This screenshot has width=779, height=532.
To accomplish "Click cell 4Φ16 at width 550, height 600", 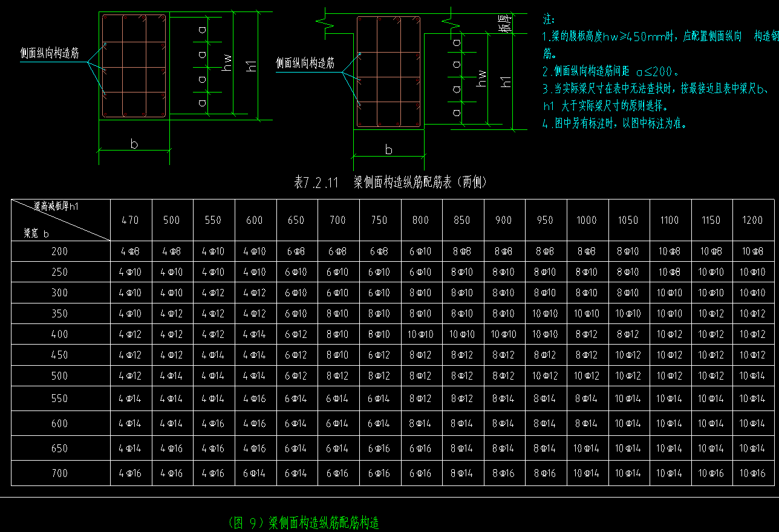I will click(x=254, y=399).
